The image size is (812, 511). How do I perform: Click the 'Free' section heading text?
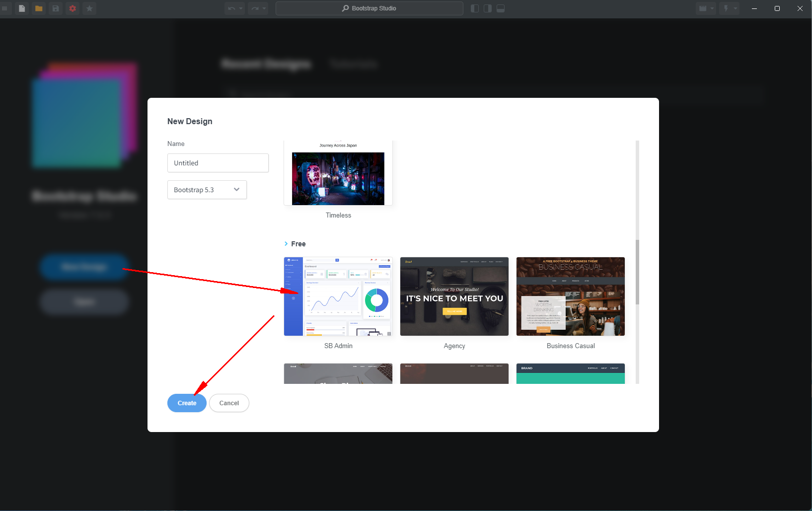tap(298, 244)
